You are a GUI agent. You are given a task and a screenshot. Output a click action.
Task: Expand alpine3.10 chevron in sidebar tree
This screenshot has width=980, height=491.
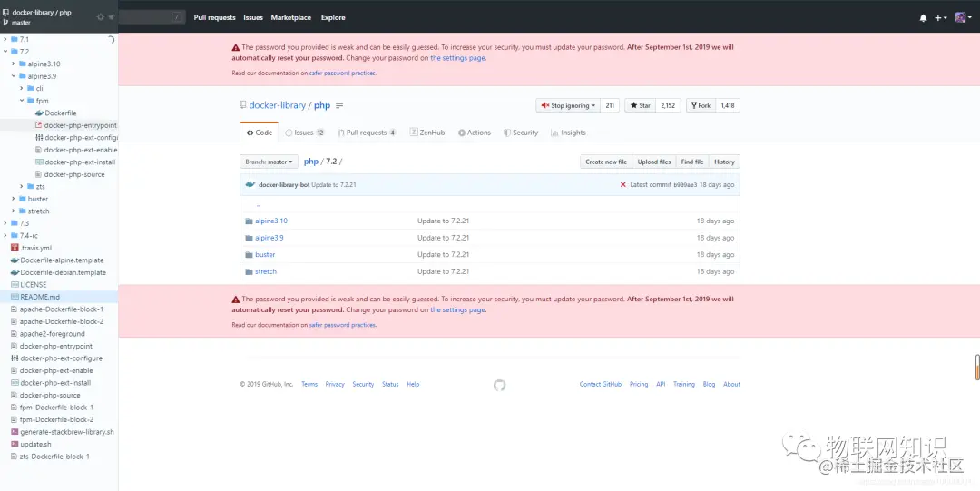tap(14, 64)
